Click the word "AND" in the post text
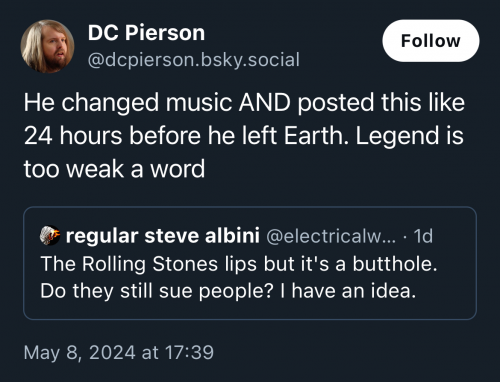 point(265,102)
